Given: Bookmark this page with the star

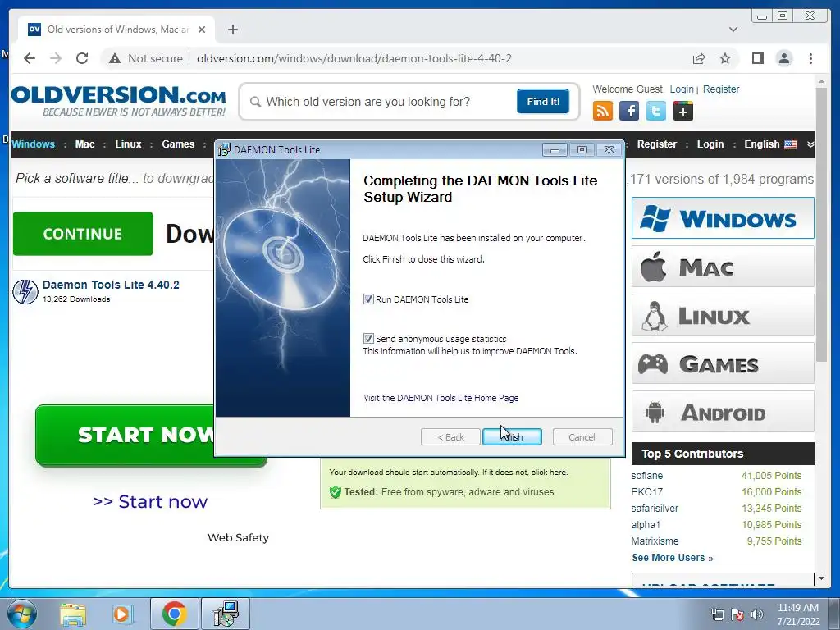Looking at the screenshot, I should 725,58.
